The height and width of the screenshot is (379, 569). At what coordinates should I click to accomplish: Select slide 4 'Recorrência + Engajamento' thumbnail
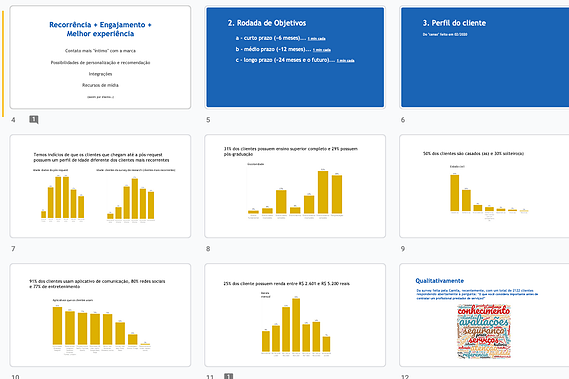point(100,57)
